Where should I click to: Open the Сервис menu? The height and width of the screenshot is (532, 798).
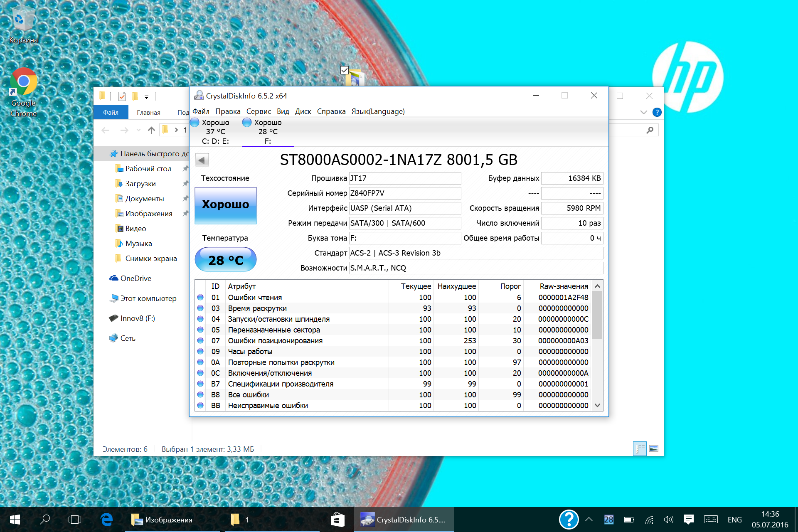259,111
